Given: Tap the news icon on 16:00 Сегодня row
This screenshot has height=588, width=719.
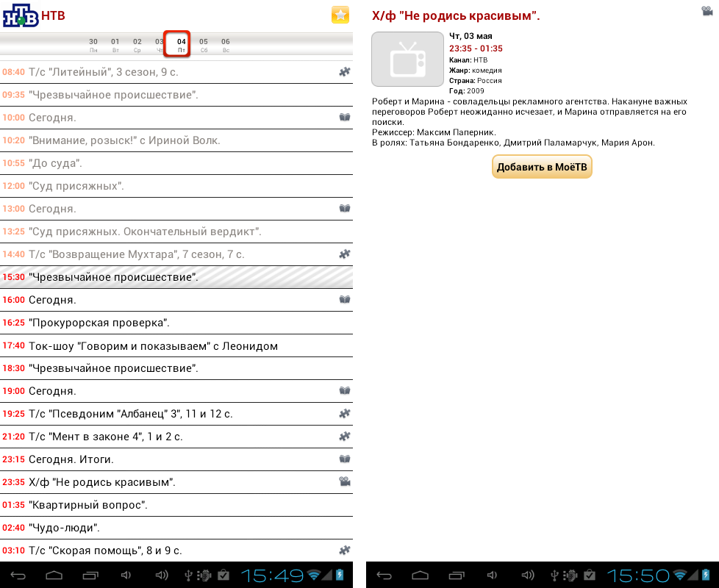Looking at the screenshot, I should tap(344, 300).
